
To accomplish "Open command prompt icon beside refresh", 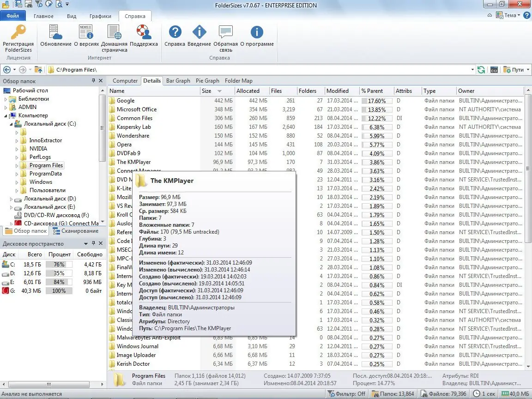I will tap(494, 70).
